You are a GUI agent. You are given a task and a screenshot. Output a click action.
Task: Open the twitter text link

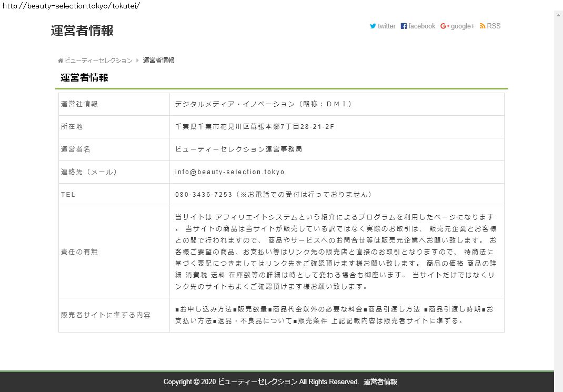click(386, 26)
